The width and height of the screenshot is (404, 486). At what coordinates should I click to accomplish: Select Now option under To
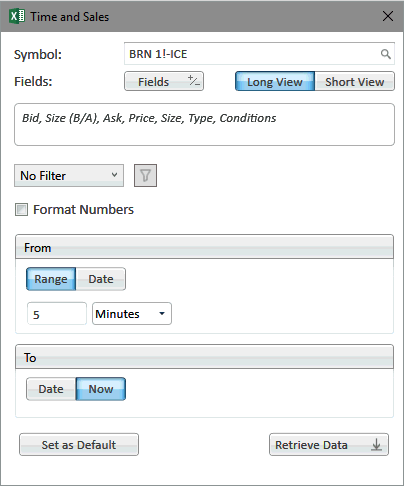coord(101,389)
